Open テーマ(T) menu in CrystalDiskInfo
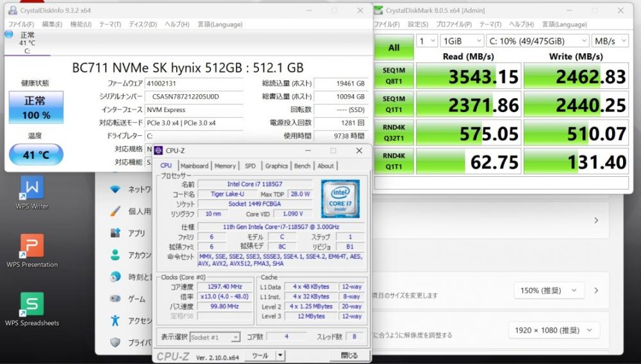The image size is (641, 364). [x=110, y=24]
